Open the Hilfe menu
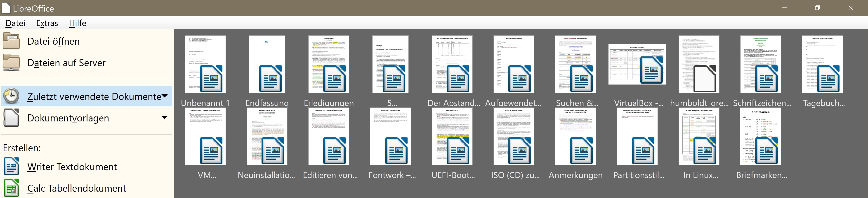This screenshot has width=868, height=198. (x=78, y=23)
